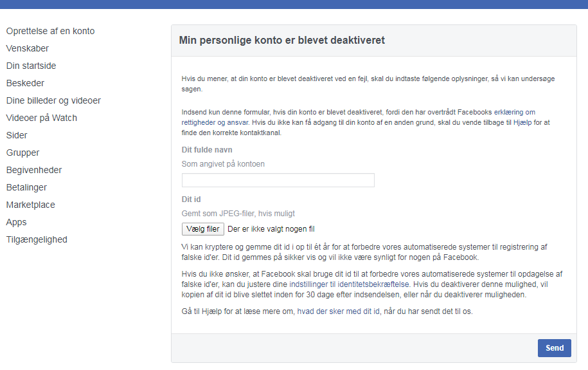
Task: Click the 'Dit fulde navn' label
Action: click(x=207, y=150)
